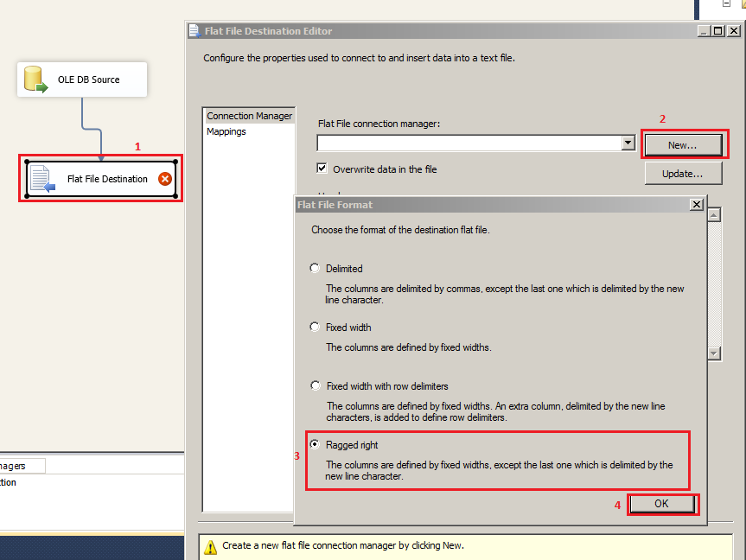This screenshot has width=746, height=560.
Task: Click the New... button
Action: [x=683, y=145]
